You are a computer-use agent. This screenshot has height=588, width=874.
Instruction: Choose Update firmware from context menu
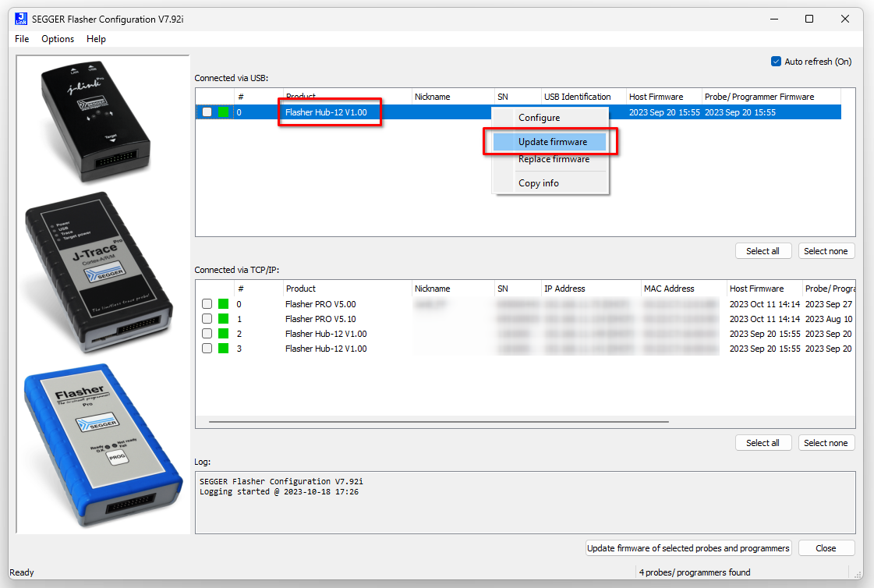[552, 142]
